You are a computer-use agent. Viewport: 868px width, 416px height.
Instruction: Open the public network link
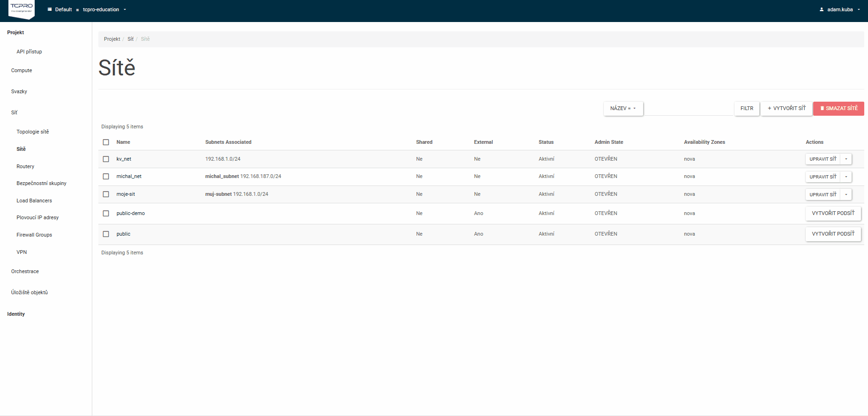pyautogui.click(x=123, y=234)
